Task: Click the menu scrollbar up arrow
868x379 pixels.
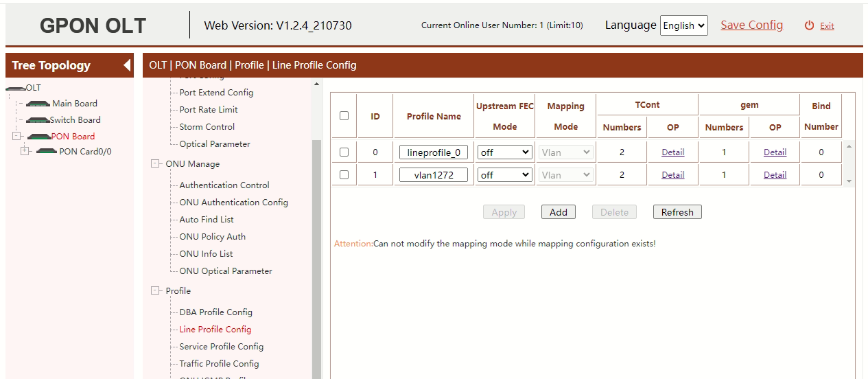Action: click(316, 84)
